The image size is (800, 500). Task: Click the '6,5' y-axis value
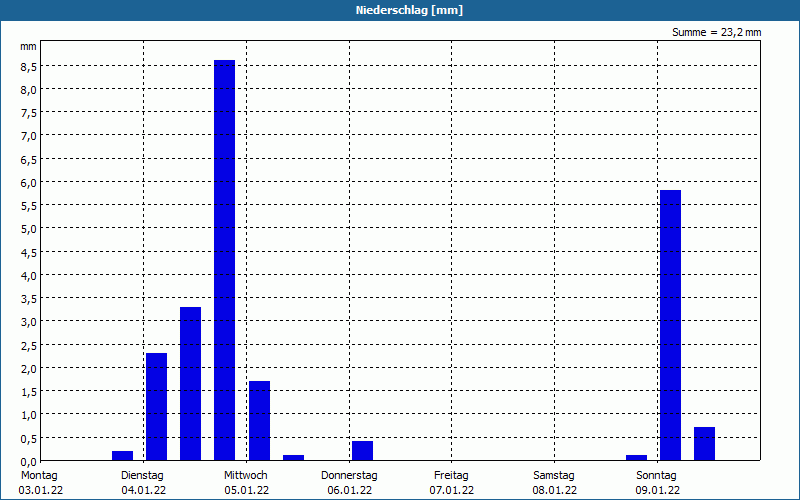29,160
